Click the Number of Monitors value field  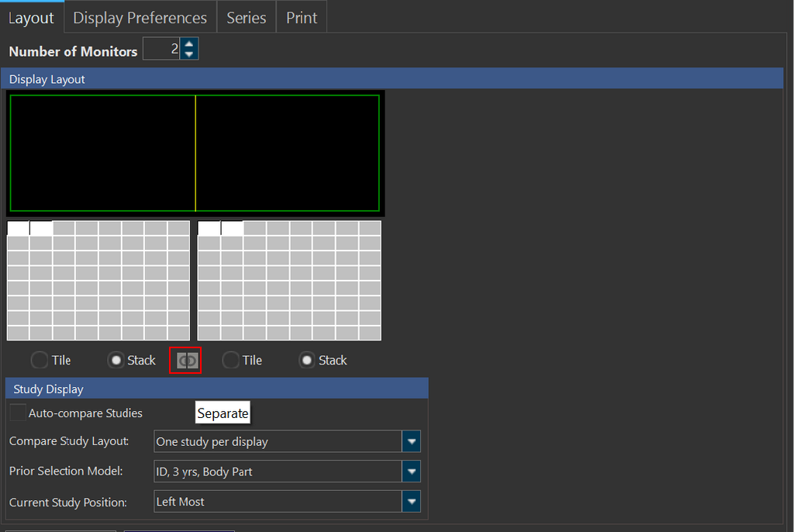(x=161, y=50)
